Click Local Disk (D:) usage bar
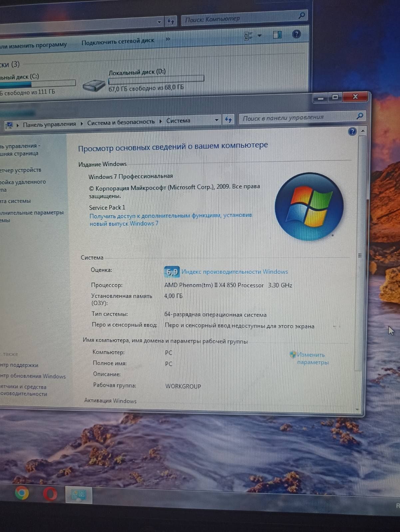400x532 pixels. (x=156, y=79)
